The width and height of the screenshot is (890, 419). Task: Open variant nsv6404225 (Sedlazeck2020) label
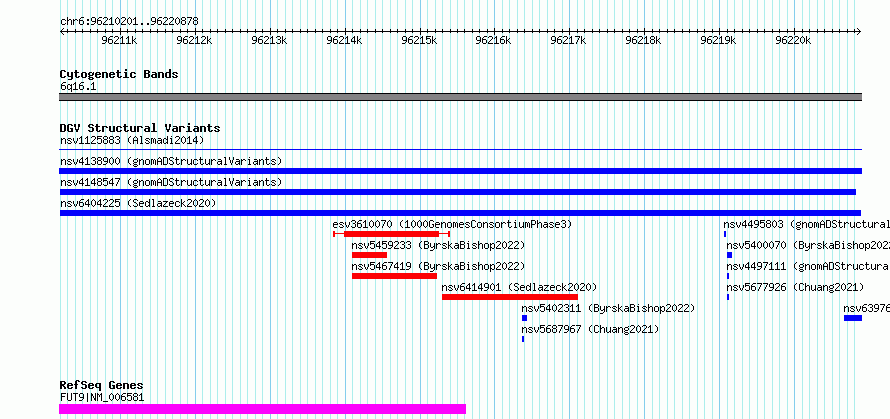[x=138, y=203]
